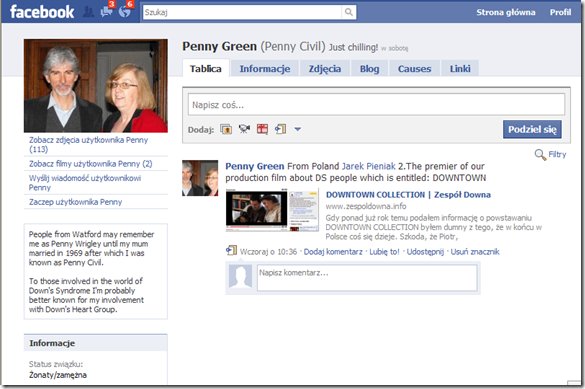Click Lubię to!
The image size is (585, 389).
tap(384, 252)
